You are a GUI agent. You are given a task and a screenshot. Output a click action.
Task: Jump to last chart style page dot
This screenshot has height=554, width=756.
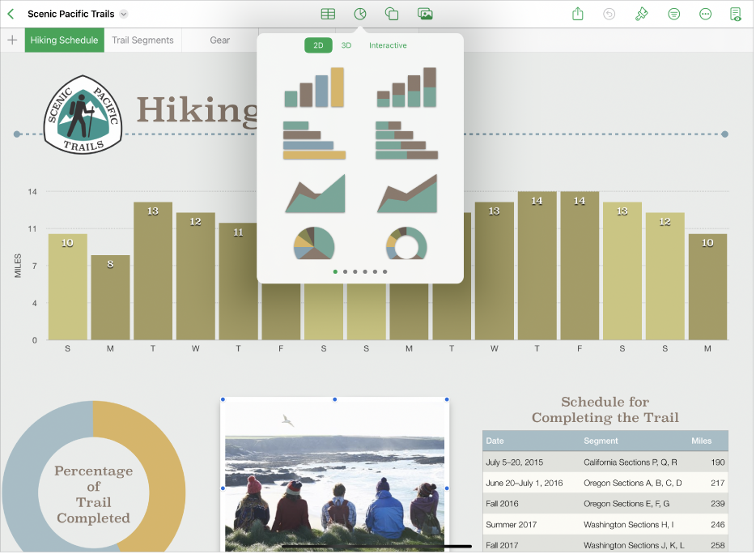pos(385,272)
